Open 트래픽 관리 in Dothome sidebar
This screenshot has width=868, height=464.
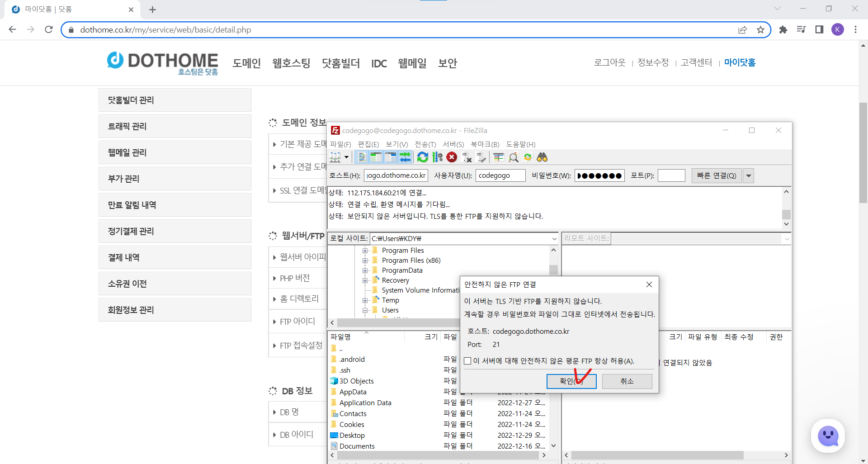[175, 126]
